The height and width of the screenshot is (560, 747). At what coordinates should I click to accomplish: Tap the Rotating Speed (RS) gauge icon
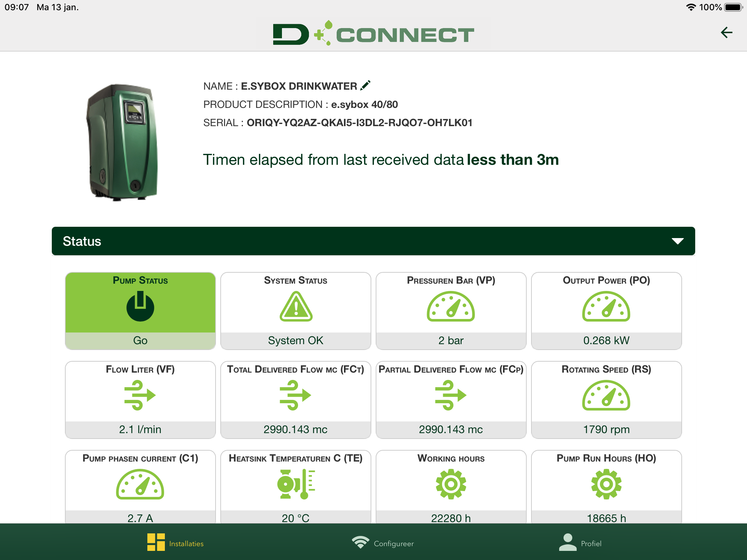(606, 395)
